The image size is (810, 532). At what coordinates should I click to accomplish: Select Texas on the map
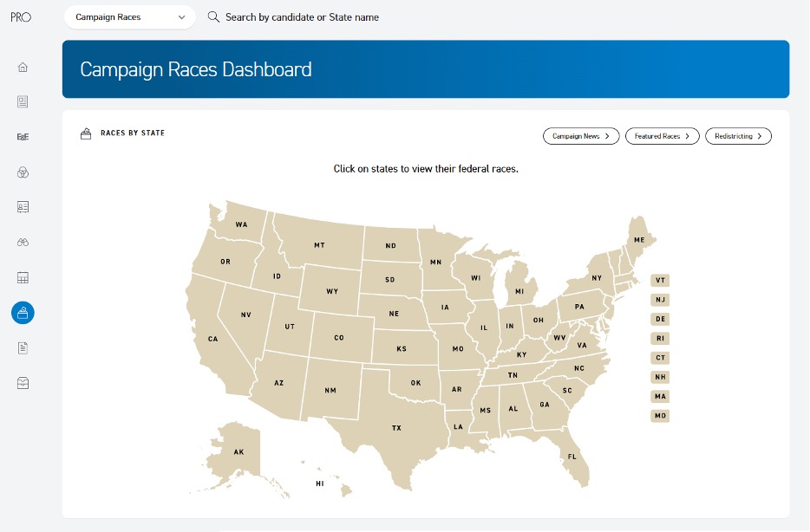tap(397, 427)
